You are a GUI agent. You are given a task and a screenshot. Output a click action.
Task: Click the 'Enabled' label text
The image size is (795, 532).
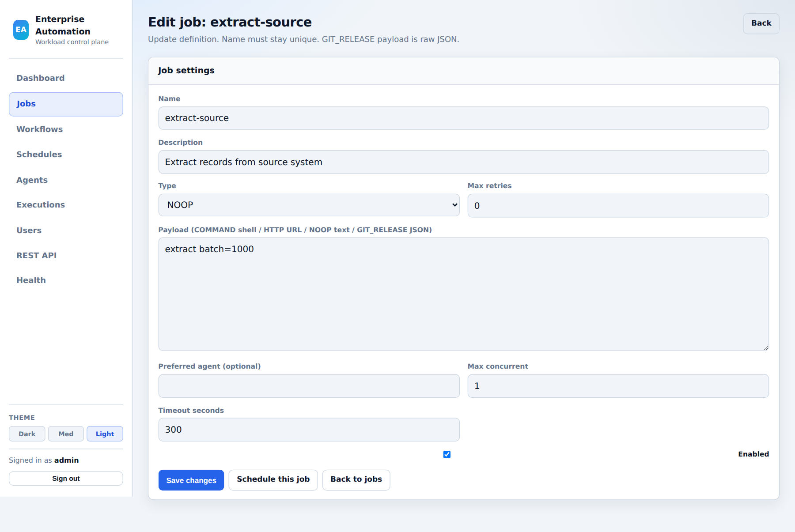[753, 454]
